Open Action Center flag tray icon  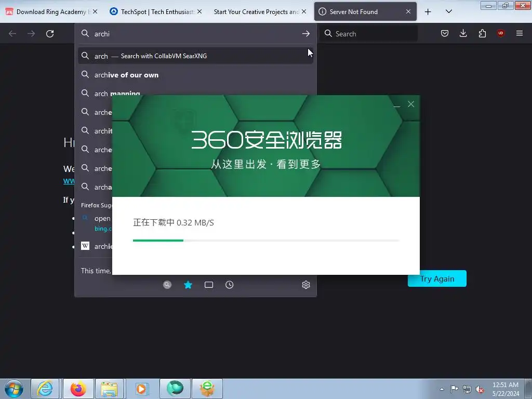[x=454, y=389]
